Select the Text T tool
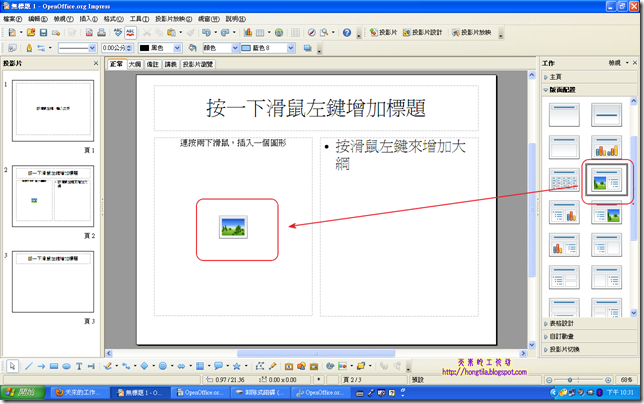644x404 pixels. coord(79,366)
